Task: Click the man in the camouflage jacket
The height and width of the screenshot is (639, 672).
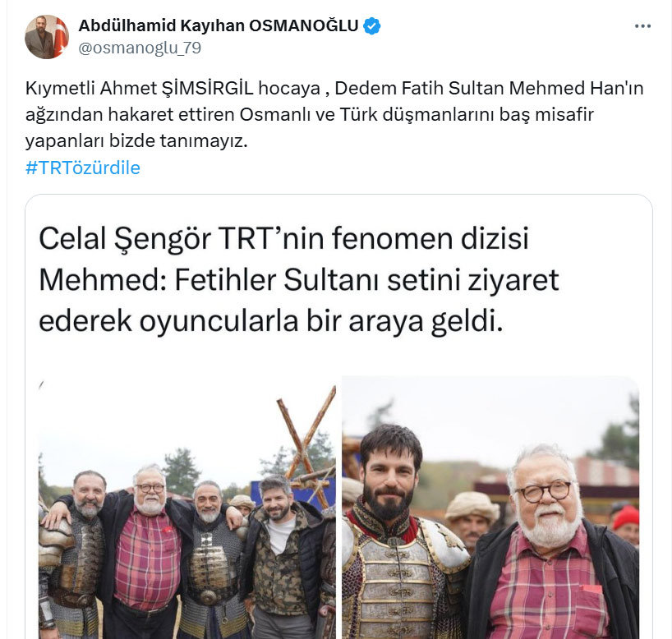Action: point(283,557)
